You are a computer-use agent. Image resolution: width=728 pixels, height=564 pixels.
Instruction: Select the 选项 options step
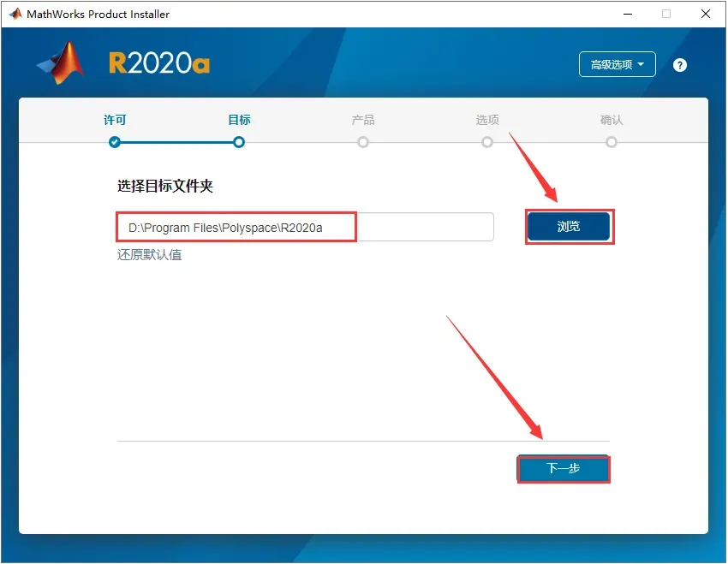click(x=487, y=120)
